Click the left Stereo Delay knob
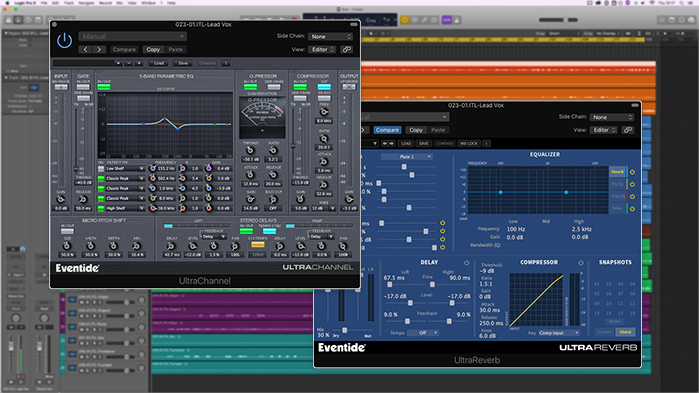699x393 pixels. [x=171, y=246]
